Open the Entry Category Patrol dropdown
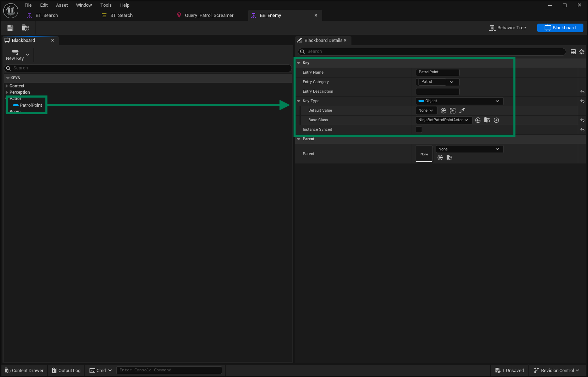The height and width of the screenshot is (377, 588). point(452,82)
